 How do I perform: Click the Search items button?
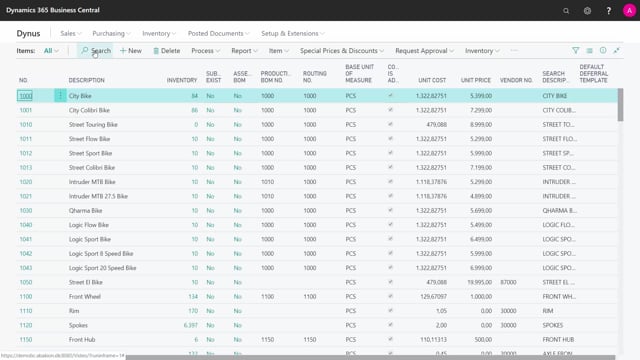(96, 51)
